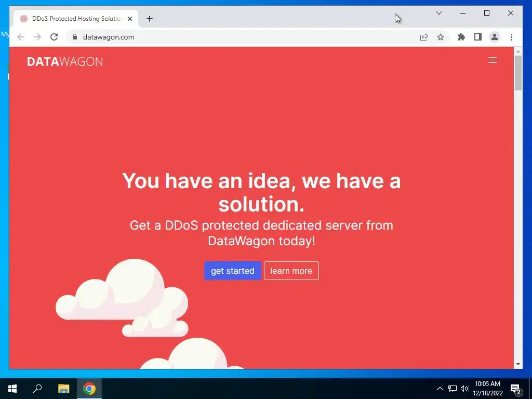This screenshot has height=399, width=532.
Task: Open volume control tray icon
Action: coord(464,389)
